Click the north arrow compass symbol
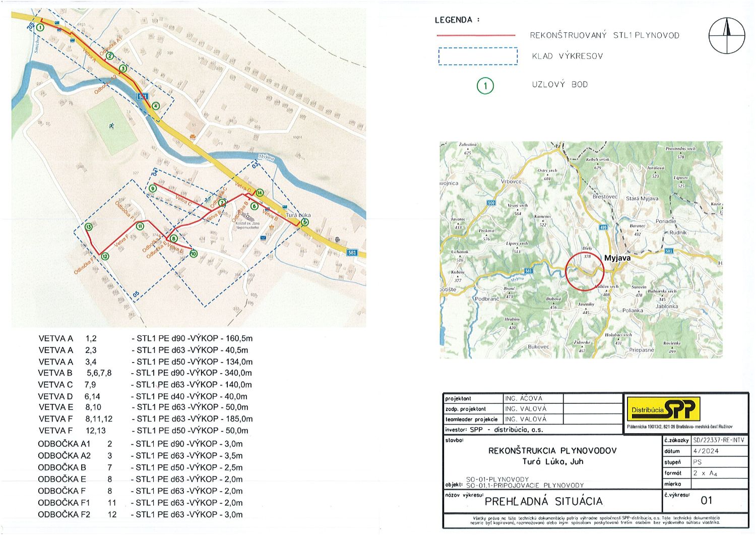Viewport: 756px width, 535px height. point(727,36)
